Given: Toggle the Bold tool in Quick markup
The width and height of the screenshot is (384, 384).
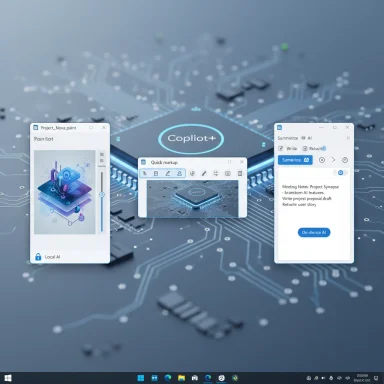Looking at the screenshot, I should point(156,173).
